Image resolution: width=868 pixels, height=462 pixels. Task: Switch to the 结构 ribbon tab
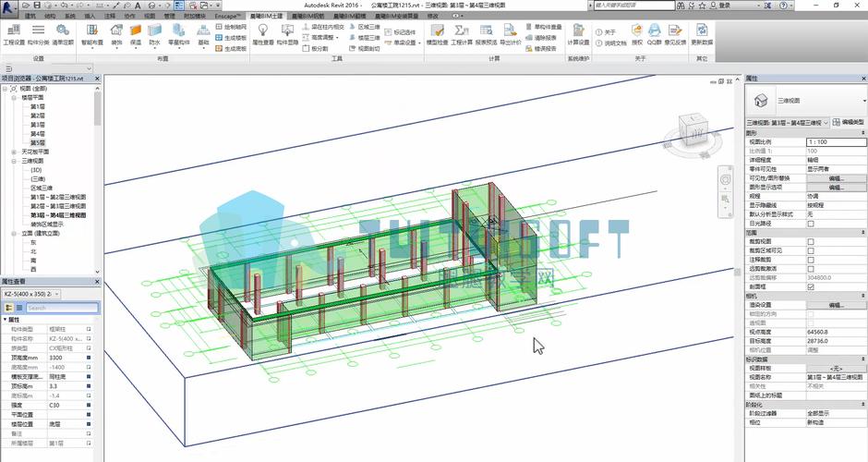point(50,17)
